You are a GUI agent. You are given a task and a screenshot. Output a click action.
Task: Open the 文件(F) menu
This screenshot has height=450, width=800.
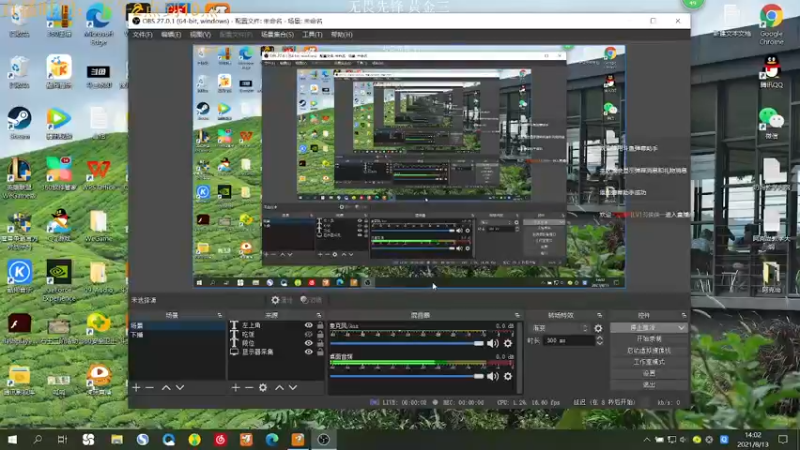(142, 35)
